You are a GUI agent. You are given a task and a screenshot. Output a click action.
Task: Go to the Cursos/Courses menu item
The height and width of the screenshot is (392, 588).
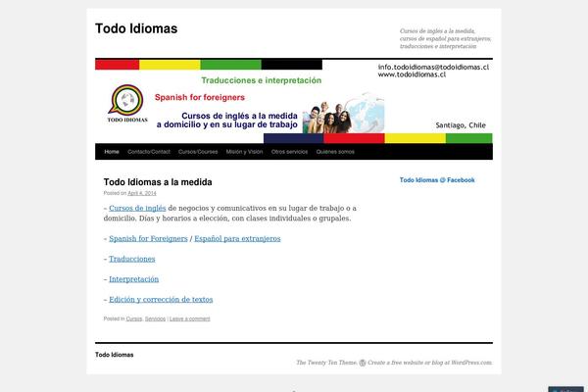click(x=198, y=152)
